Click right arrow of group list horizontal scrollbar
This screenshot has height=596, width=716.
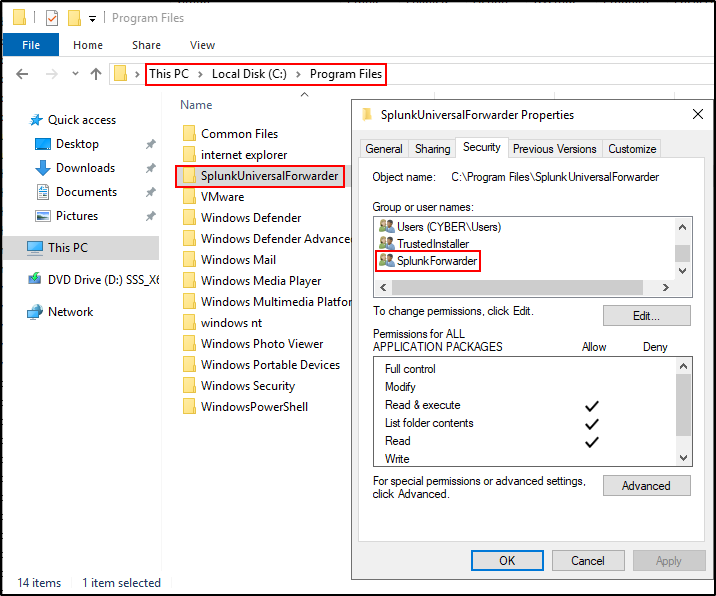[666, 287]
